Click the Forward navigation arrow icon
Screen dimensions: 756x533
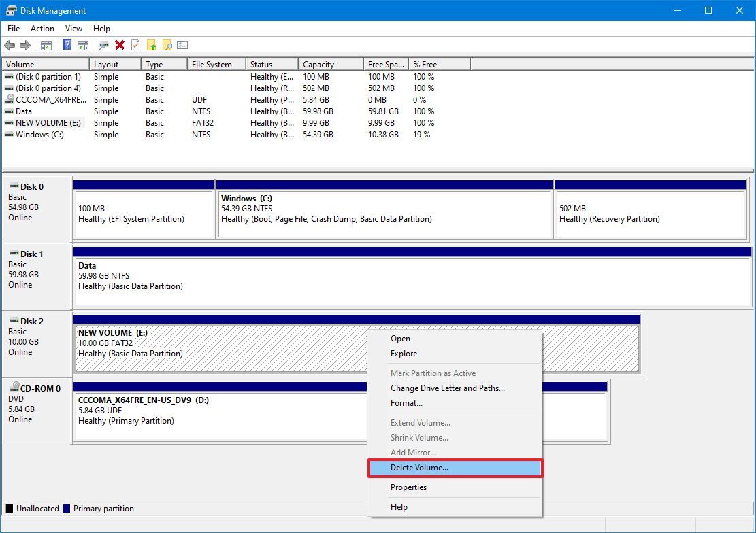pyautogui.click(x=24, y=45)
